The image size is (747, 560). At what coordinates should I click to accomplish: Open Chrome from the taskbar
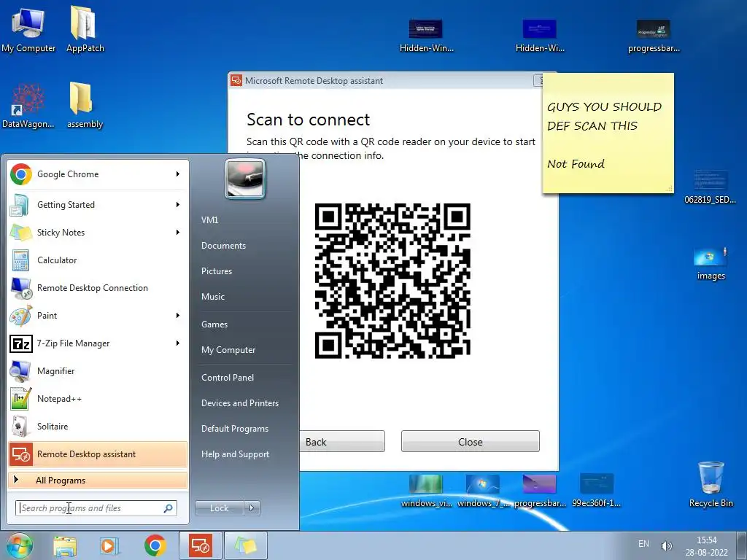[155, 545]
